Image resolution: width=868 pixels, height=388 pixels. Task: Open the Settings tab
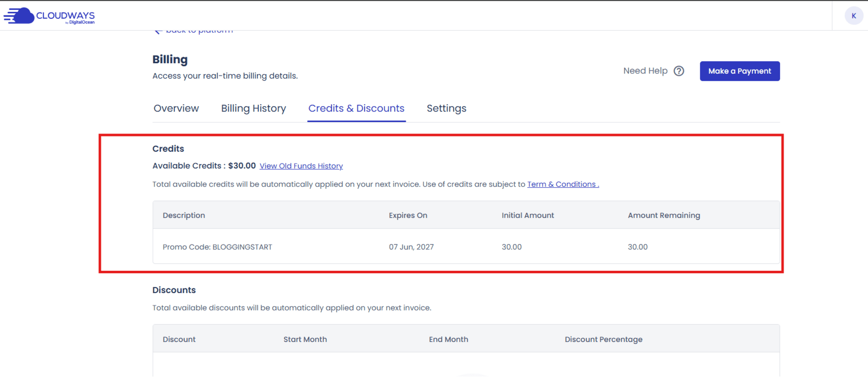446,109
